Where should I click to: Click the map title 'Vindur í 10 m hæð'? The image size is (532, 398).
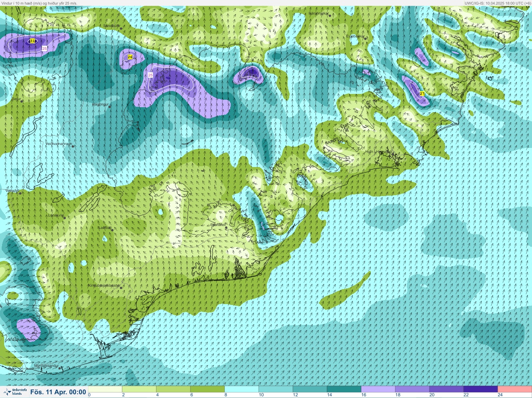tap(39, 3)
